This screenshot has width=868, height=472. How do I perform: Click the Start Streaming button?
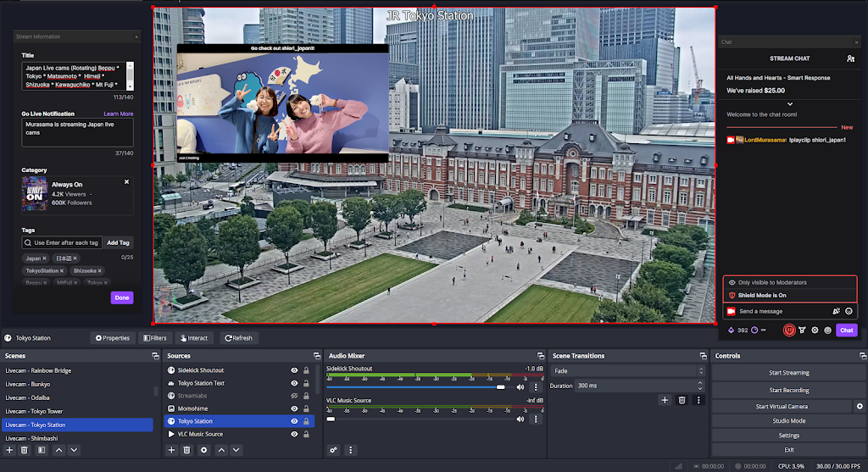788,373
